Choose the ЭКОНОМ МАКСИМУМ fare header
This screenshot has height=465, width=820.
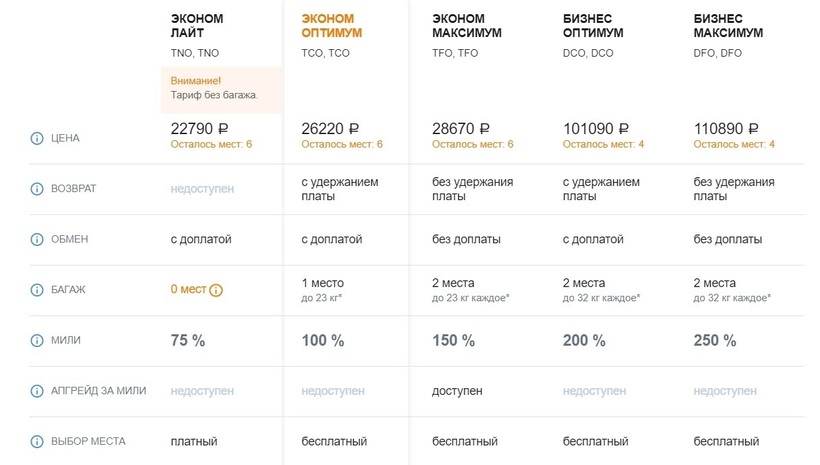tap(467, 26)
